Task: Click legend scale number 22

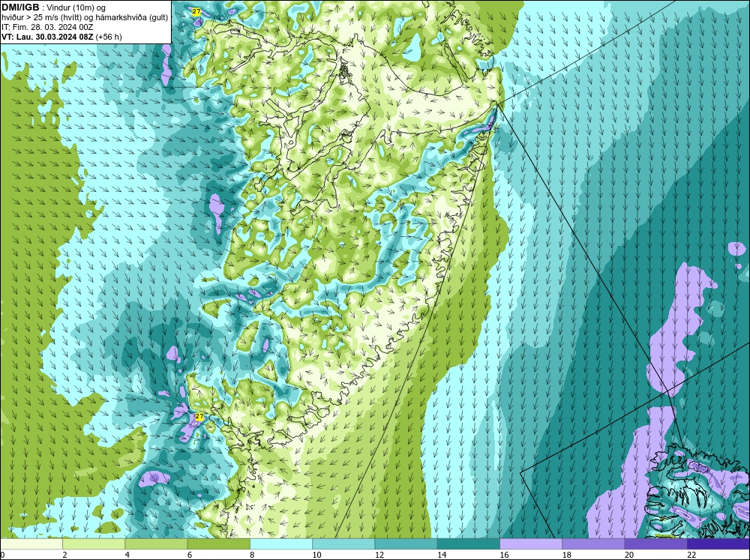Action: [691, 555]
